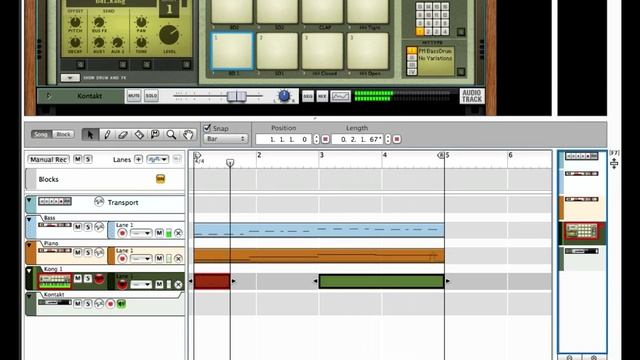Select the Magnifying glass tool
640x360 pixels.
(171, 134)
